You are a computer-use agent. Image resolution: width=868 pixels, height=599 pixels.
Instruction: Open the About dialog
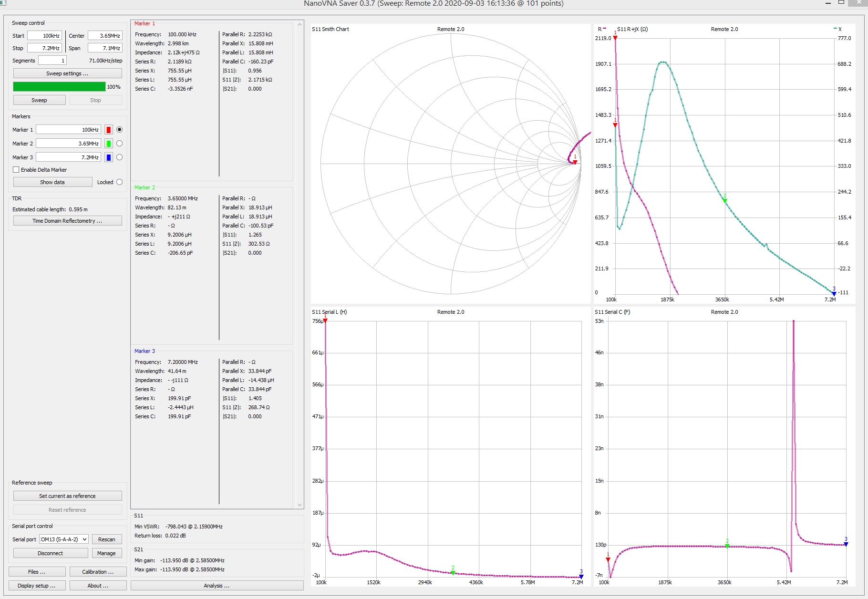98,586
